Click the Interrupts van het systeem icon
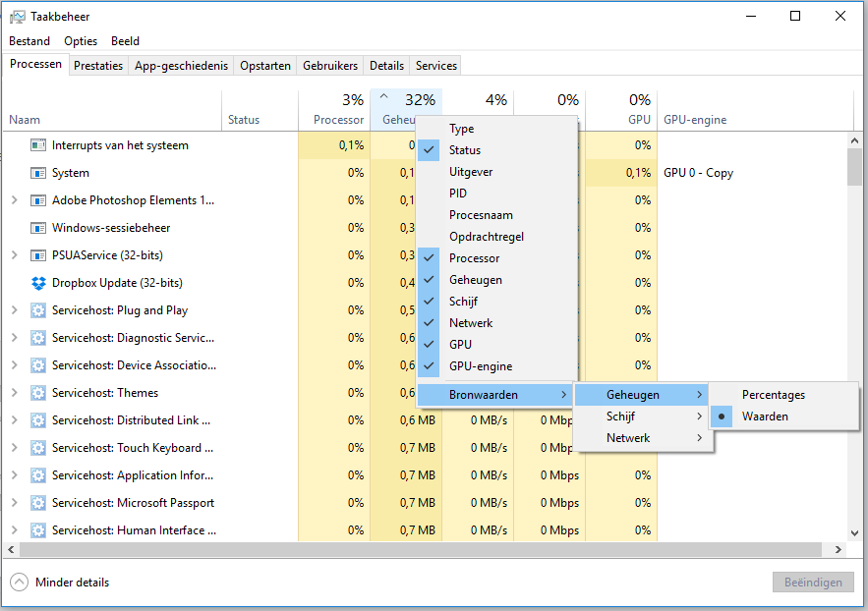 pyautogui.click(x=38, y=145)
